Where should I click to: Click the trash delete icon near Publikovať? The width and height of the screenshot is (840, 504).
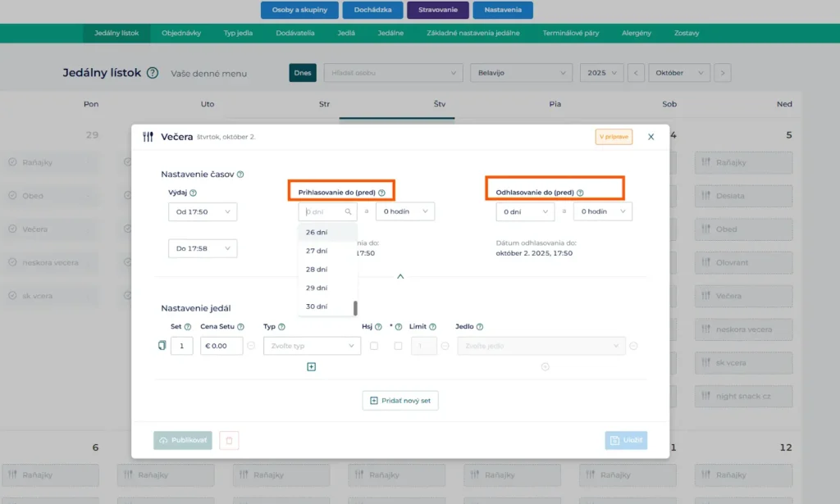pyautogui.click(x=229, y=441)
